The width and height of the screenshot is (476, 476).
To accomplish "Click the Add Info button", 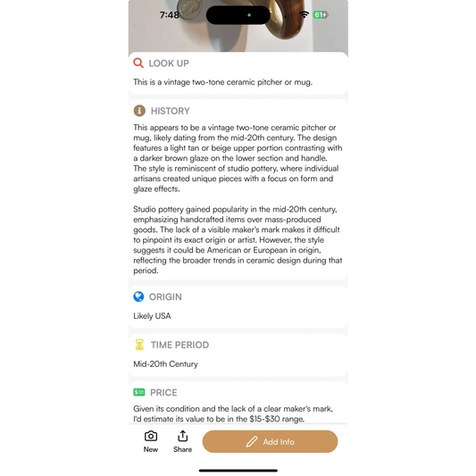I will 270,441.
